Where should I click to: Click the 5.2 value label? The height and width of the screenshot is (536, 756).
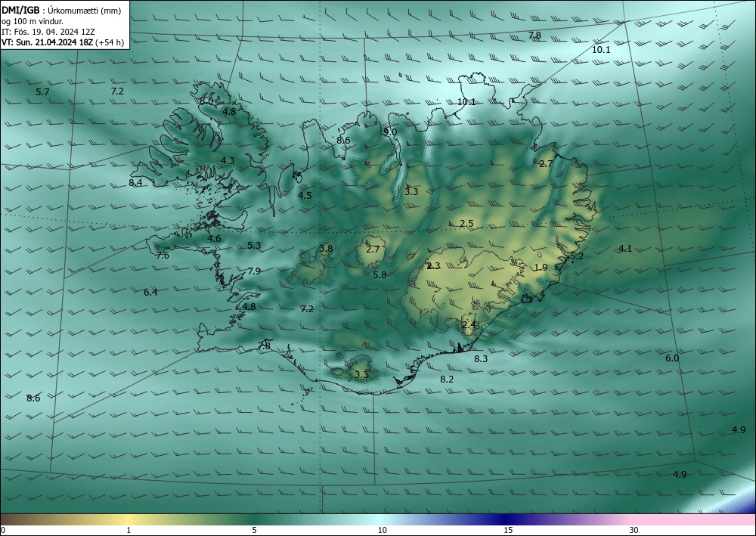[x=577, y=256]
